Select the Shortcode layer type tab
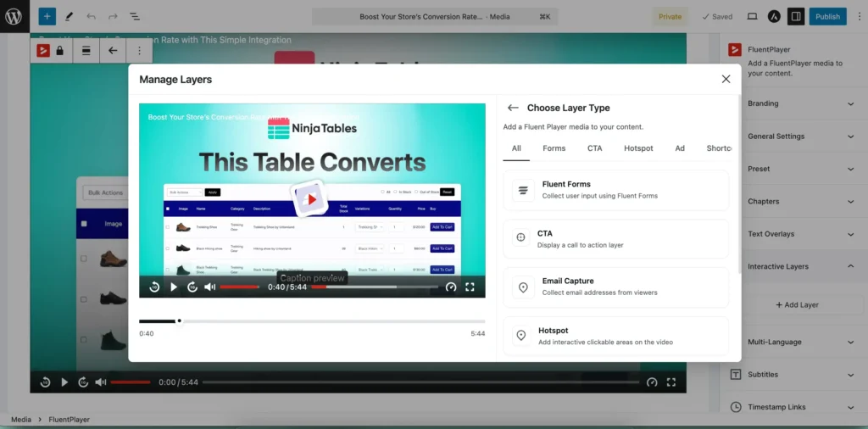This screenshot has width=868, height=429. point(719,148)
